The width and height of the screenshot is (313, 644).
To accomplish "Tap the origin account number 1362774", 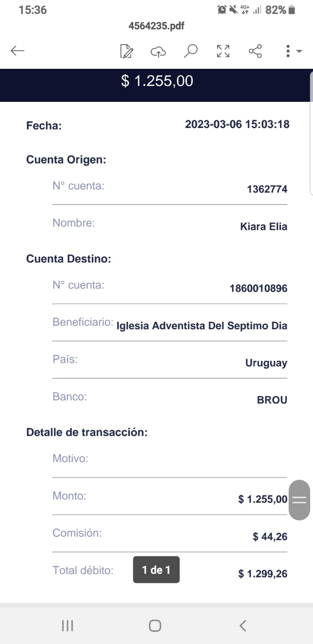I will [267, 189].
